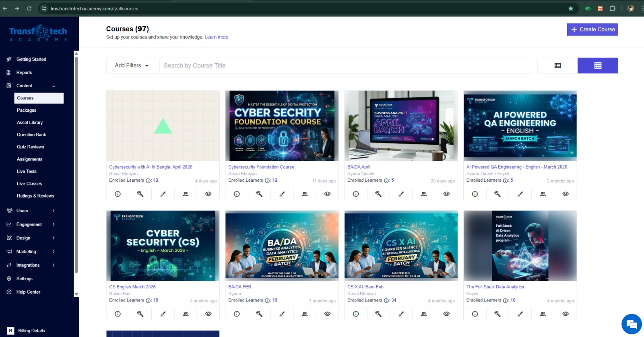This screenshot has height=337, width=644.
Task: Open Chrome profile avatar
Action: (631, 8)
